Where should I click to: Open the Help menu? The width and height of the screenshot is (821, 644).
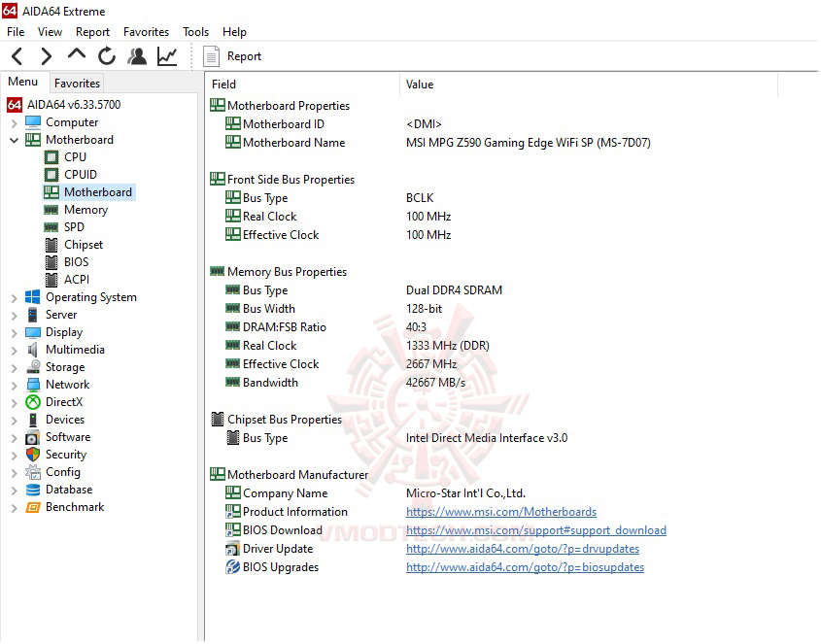pyautogui.click(x=234, y=32)
